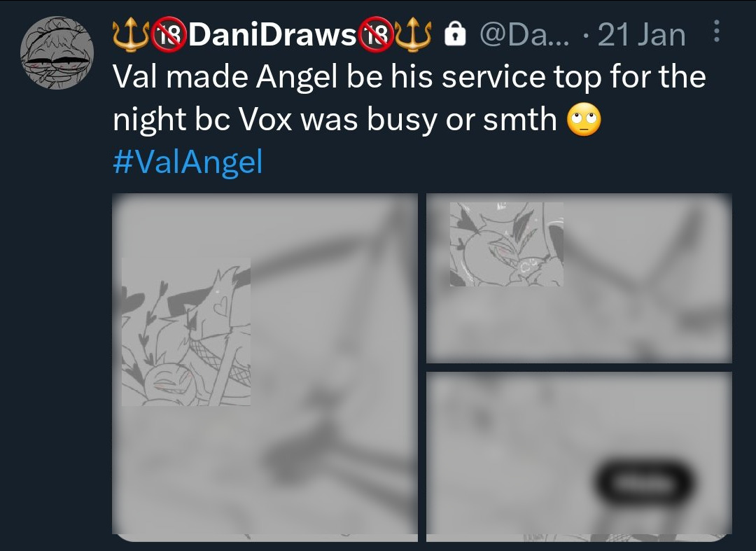756x551 pixels.
Task: Click the tweet text starting 'Val made Angel'
Action: [x=409, y=98]
